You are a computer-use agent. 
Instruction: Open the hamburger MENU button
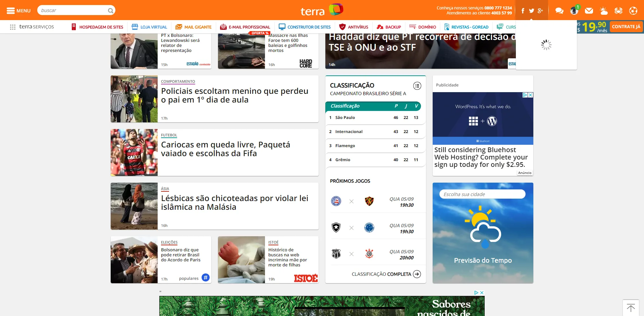tap(18, 11)
